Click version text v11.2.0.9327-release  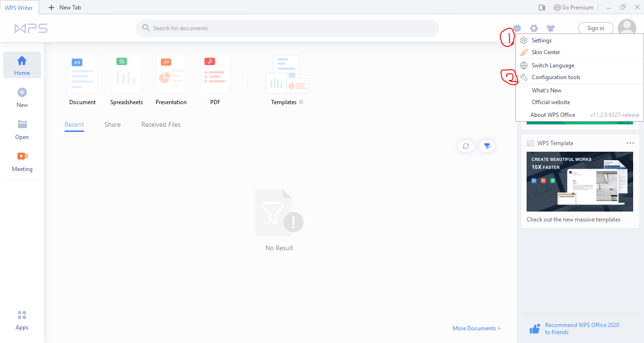click(615, 115)
